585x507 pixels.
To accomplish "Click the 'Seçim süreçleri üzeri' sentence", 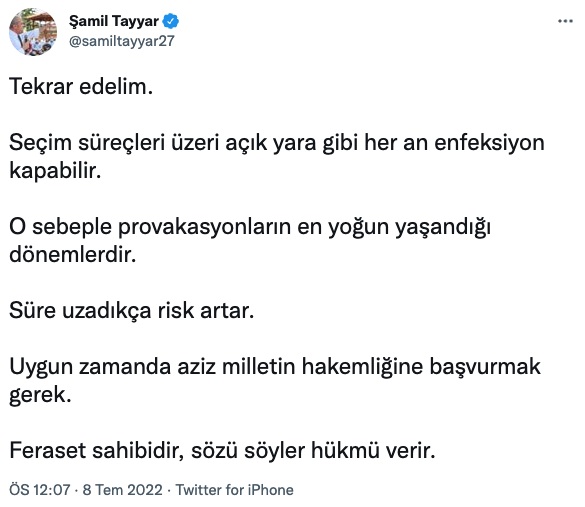I will point(276,157).
